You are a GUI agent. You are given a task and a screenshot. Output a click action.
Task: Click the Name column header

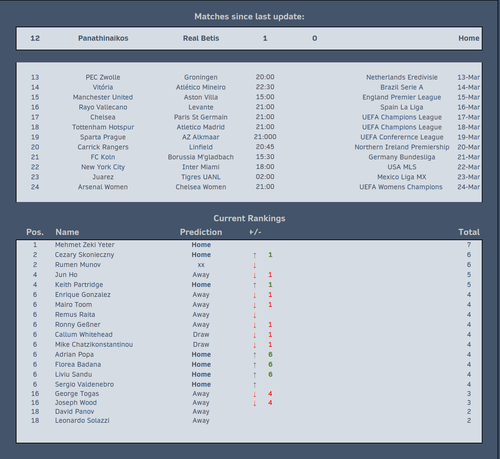(x=67, y=232)
